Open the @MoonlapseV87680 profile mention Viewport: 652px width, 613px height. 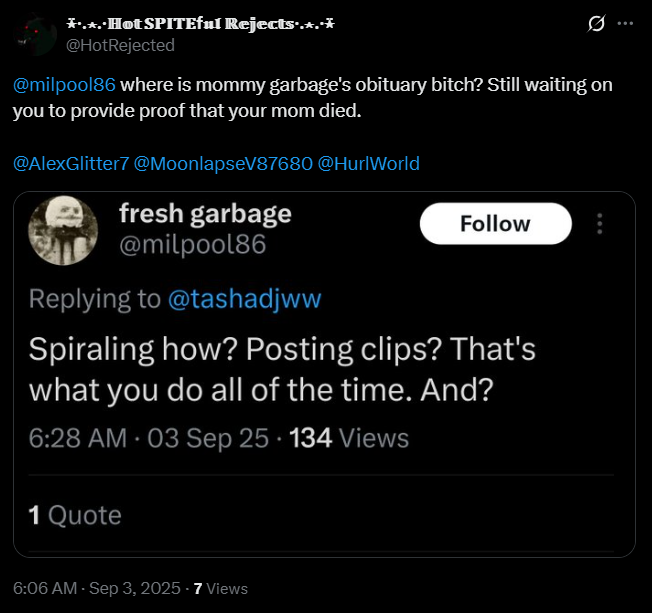tap(223, 163)
